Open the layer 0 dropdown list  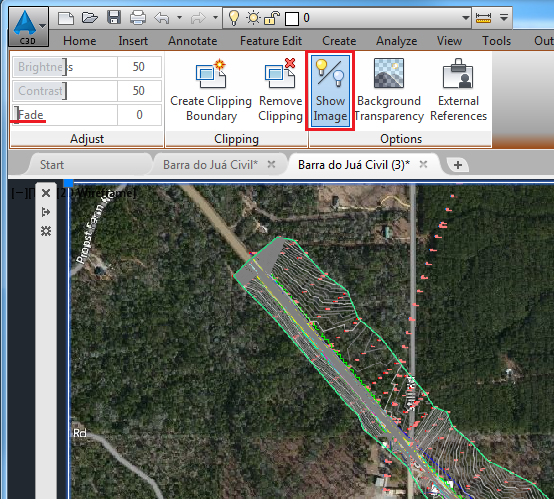466,18
